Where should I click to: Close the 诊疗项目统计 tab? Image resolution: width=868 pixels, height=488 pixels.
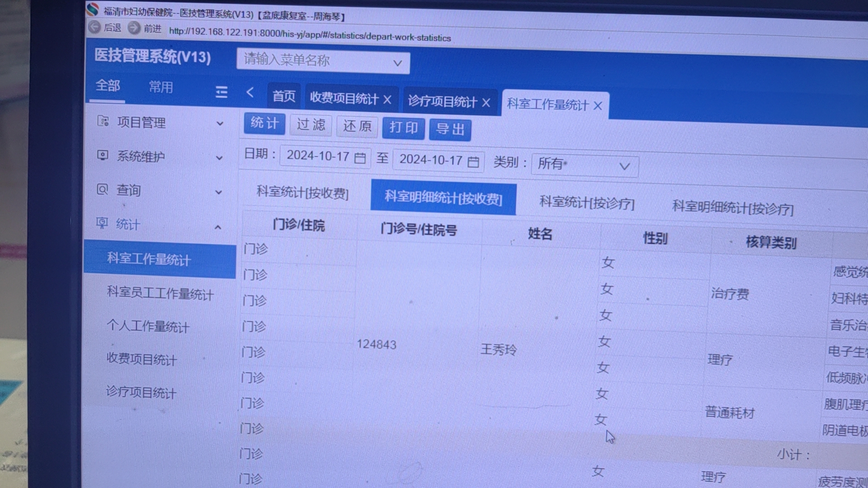(x=486, y=103)
